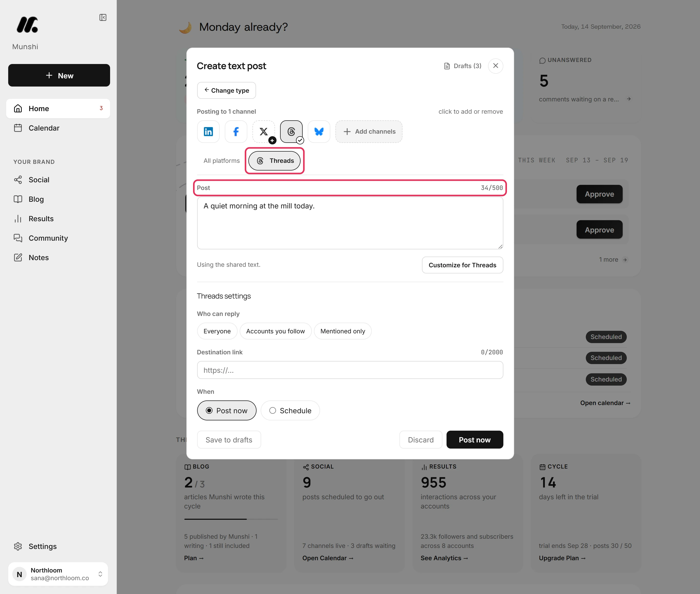Screen dimensions: 700x594
Task: Toggle the Facebook channel
Action: tap(236, 132)
